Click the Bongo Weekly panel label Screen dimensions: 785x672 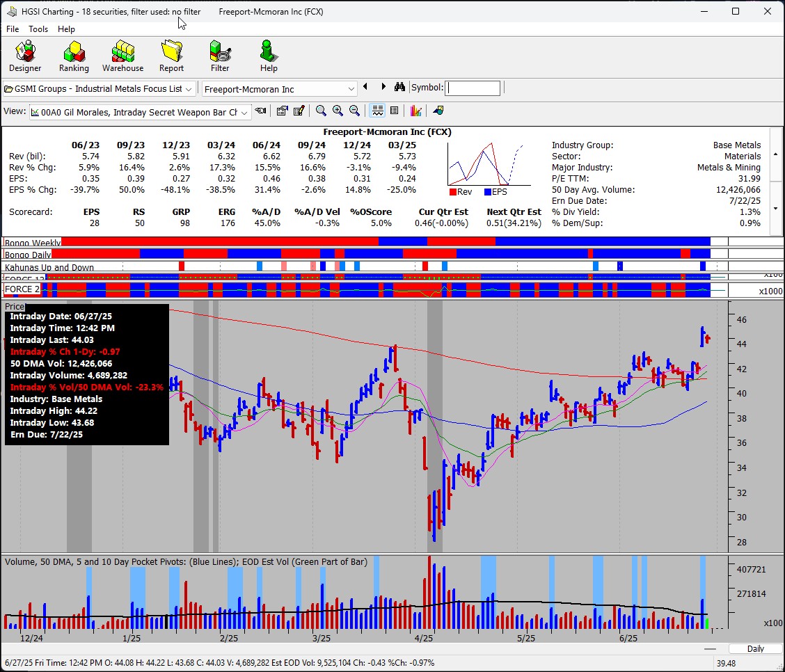point(33,243)
